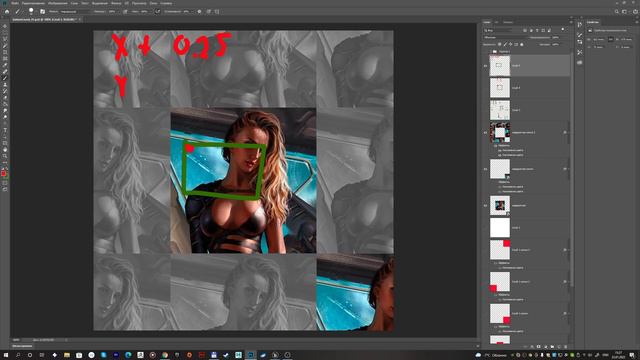This screenshot has width=640, height=360.
Task: Select the Zoom tool
Action: pos(5,156)
